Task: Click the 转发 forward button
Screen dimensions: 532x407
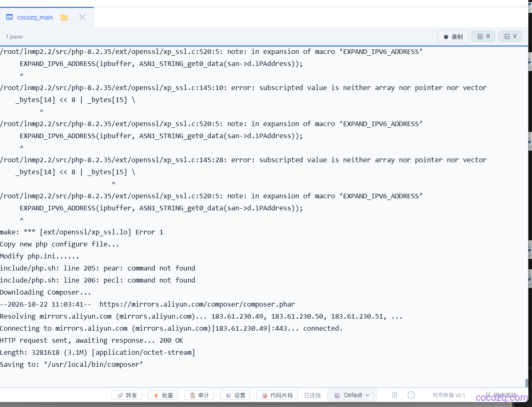Action: pos(127,395)
